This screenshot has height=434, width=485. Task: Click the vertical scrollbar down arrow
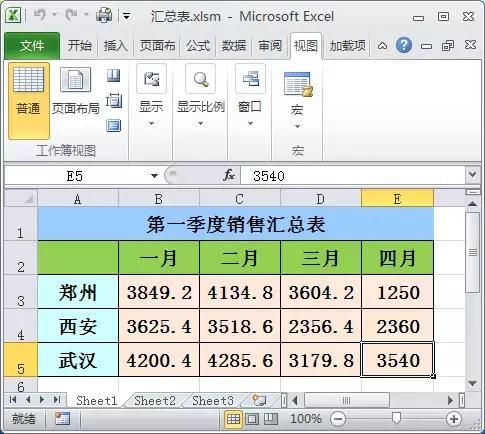472,383
